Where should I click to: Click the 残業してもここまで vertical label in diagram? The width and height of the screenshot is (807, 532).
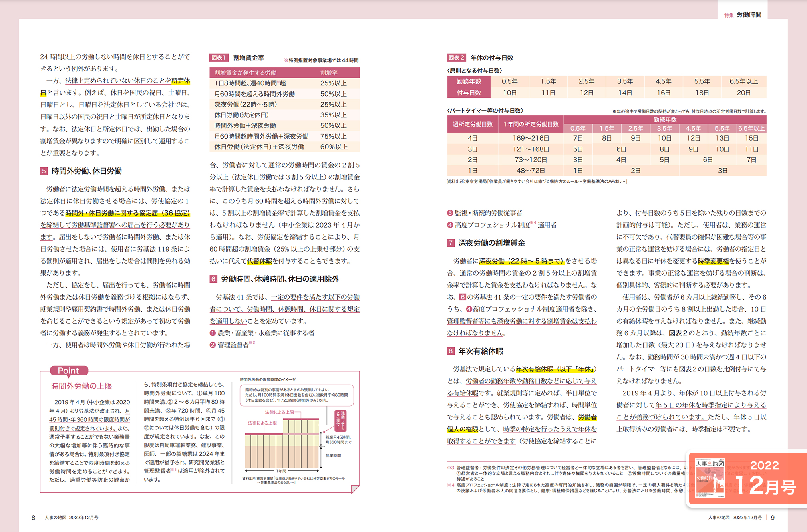point(340,421)
